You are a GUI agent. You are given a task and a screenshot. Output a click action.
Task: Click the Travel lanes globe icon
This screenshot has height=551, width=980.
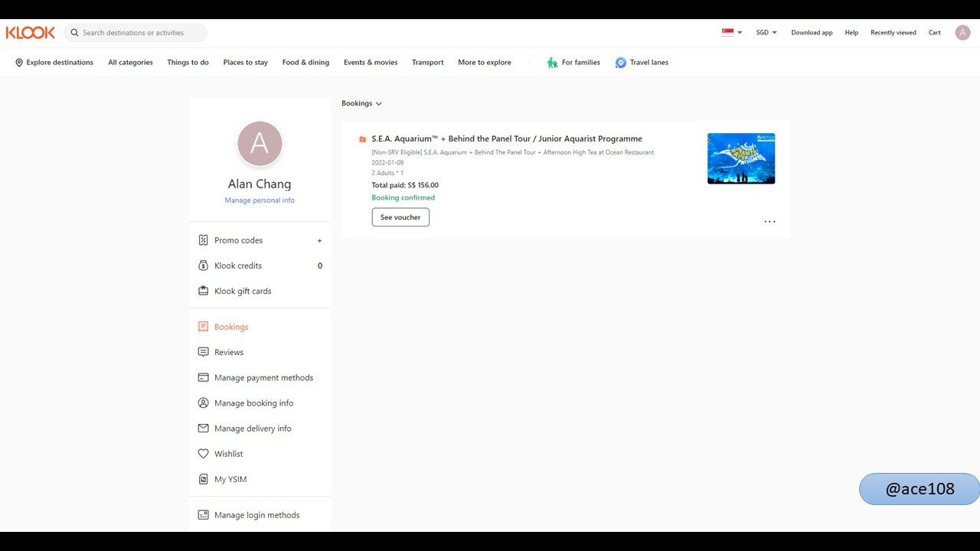tap(620, 63)
